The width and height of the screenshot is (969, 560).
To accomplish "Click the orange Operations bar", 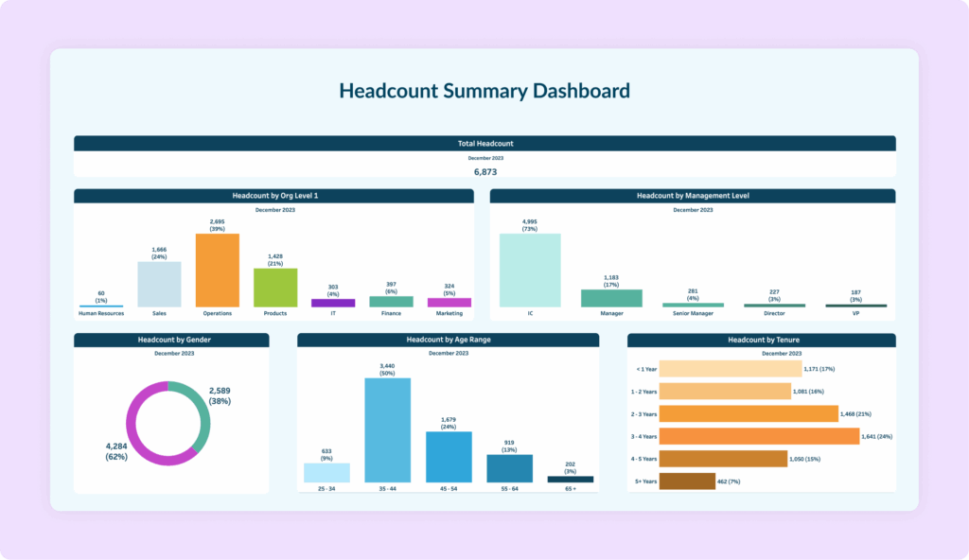I will point(217,270).
